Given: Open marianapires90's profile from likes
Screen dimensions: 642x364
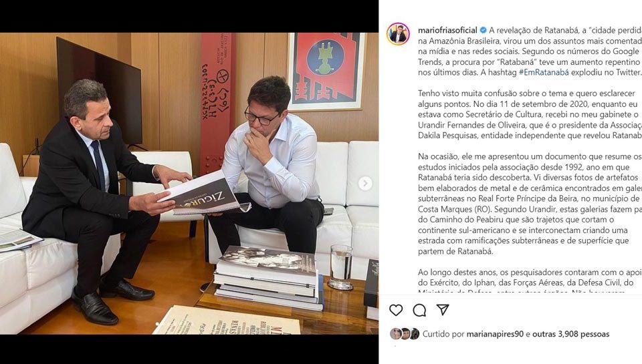Looking at the screenshot, I should [495, 334].
